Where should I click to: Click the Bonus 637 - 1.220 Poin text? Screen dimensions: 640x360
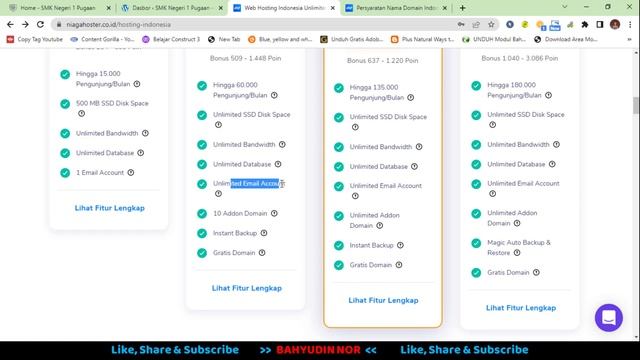coord(382,60)
